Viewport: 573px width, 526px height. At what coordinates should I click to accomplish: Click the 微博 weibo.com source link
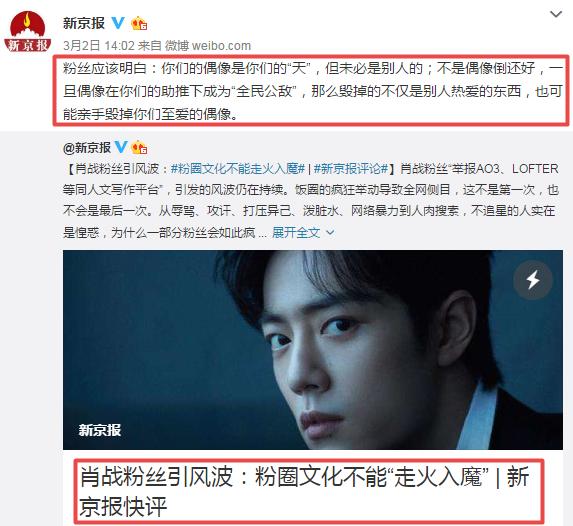pyautogui.click(x=208, y=46)
